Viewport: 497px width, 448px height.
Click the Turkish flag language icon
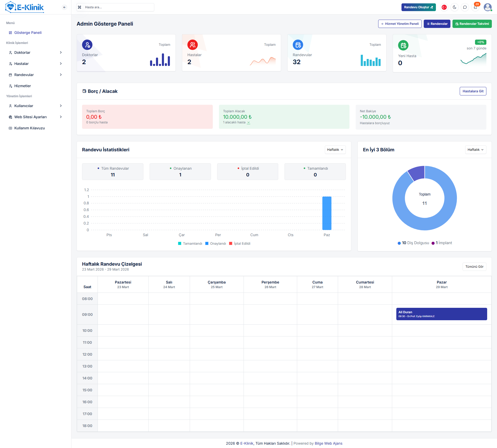[444, 7]
